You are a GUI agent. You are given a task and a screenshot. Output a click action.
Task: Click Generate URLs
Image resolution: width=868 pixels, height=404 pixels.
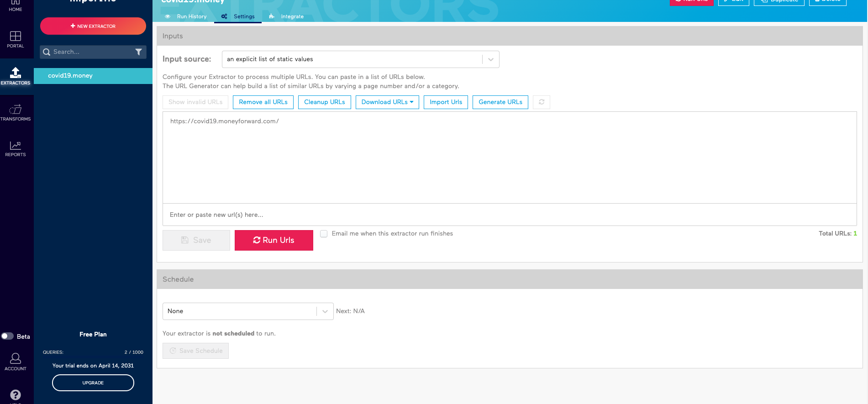pos(500,102)
